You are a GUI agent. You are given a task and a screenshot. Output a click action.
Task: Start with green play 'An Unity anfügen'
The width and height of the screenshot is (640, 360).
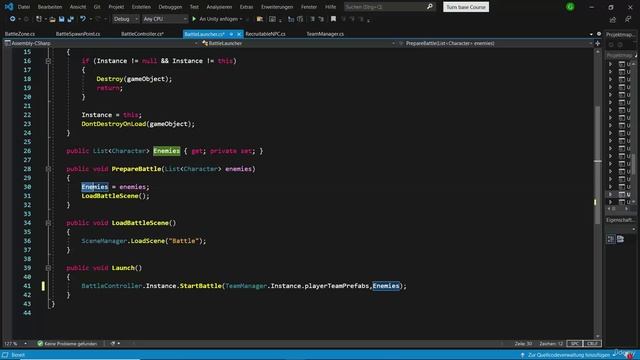click(x=217, y=19)
